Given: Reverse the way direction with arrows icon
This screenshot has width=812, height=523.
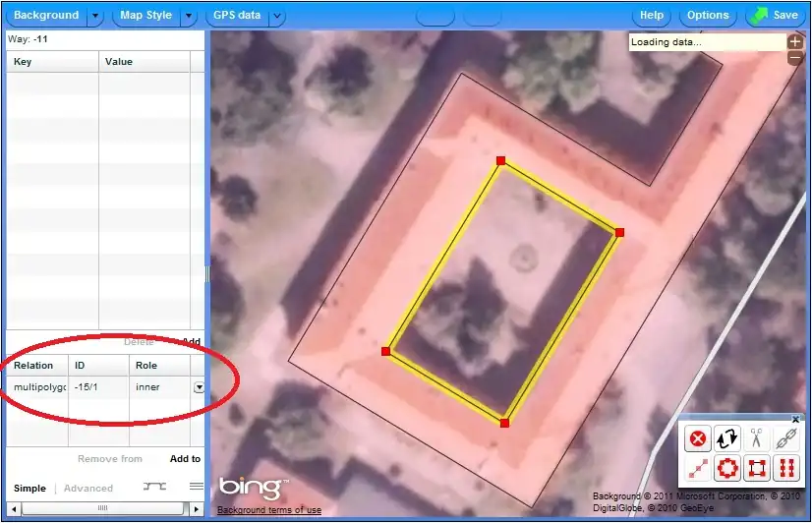Looking at the screenshot, I should 727,439.
